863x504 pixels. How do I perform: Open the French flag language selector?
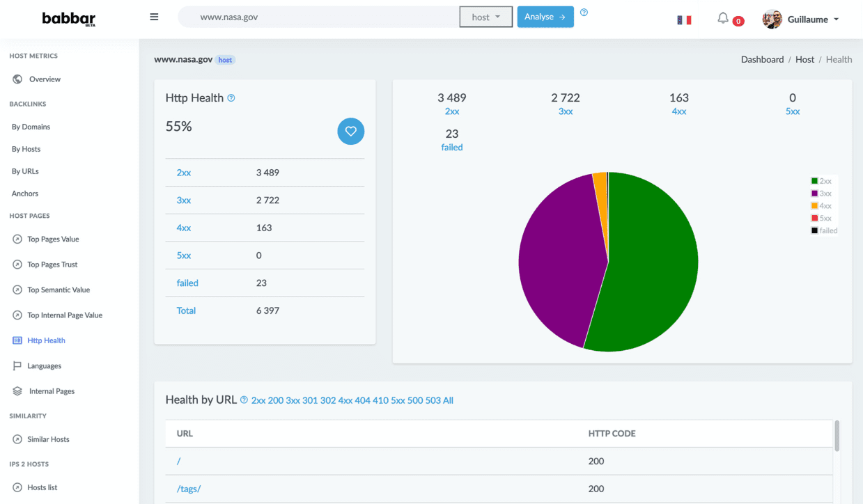685,19
